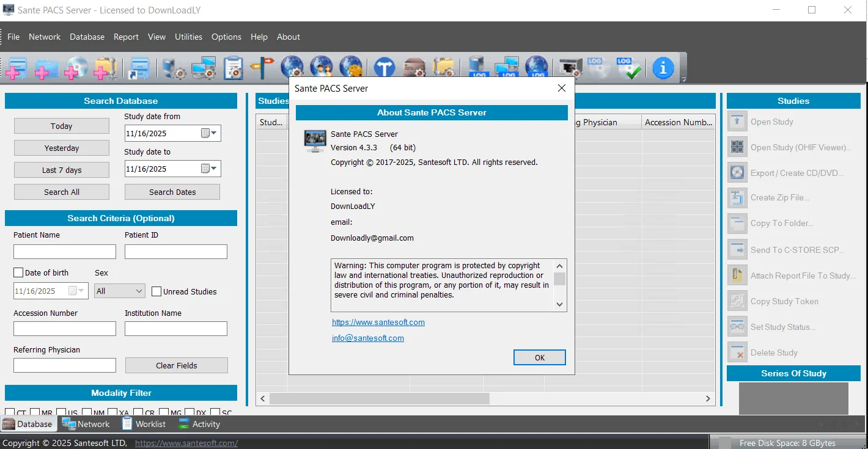Open the server cylinder LOG toolbar icon

point(477,67)
